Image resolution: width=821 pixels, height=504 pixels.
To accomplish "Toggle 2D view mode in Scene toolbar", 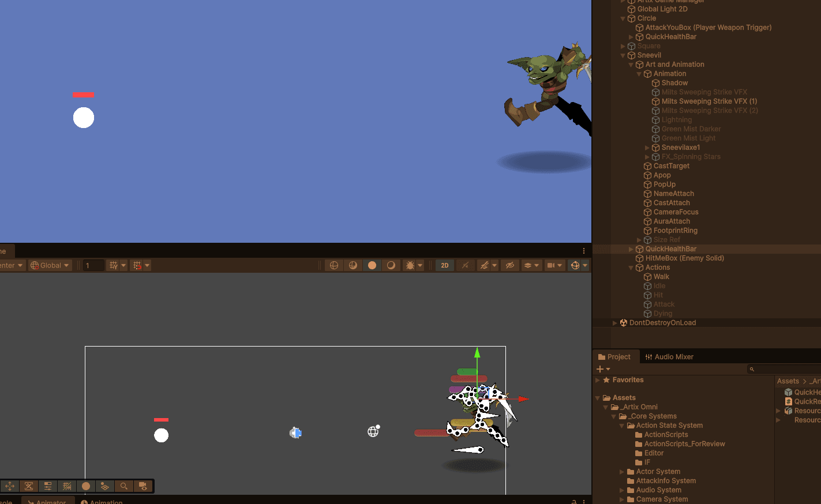I will tap(444, 265).
